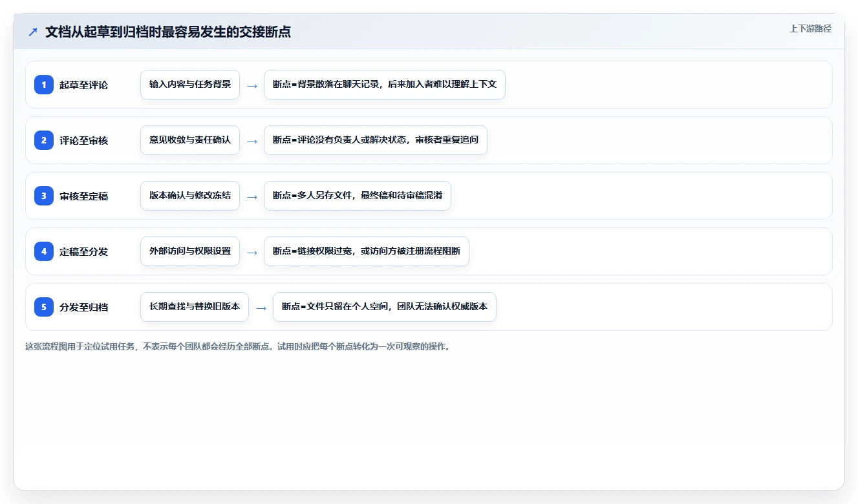This screenshot has height=504, width=858.
Task: Open the breakpoint box about 背景散落在聊天记录
Action: 385,85
